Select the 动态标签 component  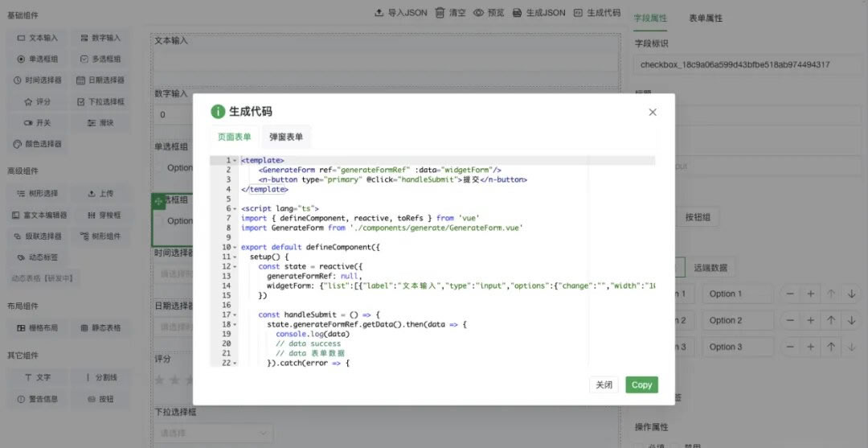(38, 257)
